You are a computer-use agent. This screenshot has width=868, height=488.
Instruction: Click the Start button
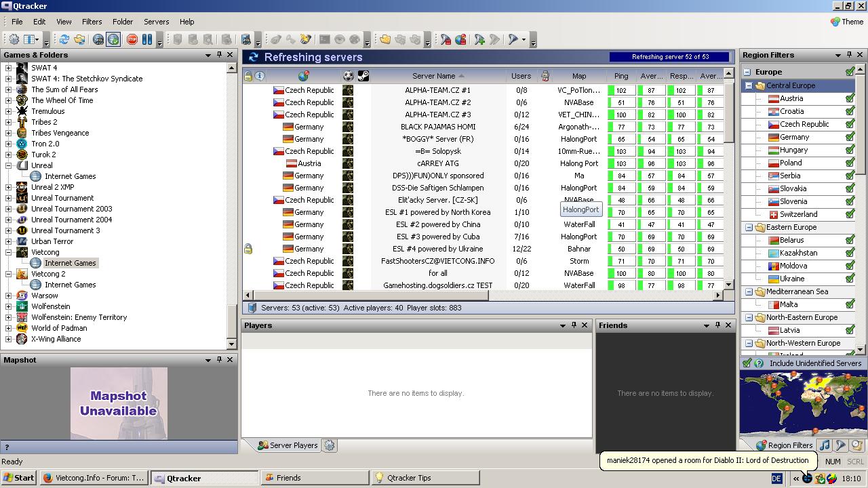18,478
